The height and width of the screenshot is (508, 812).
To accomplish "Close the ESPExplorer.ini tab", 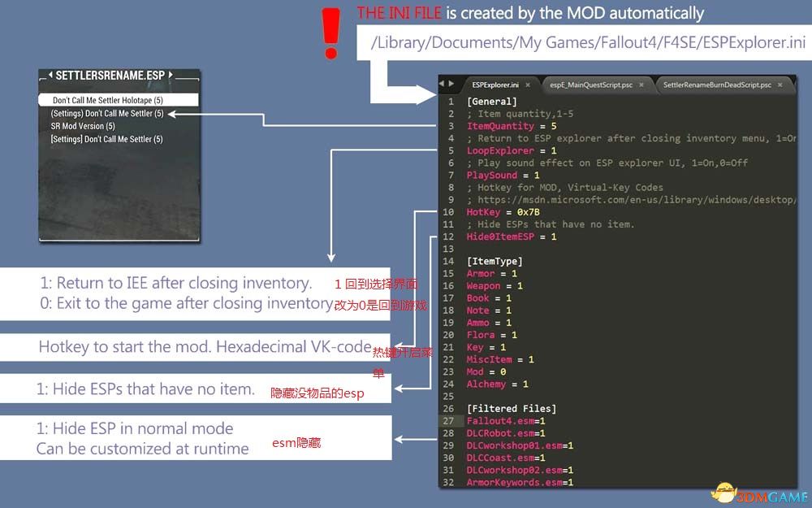I will (526, 85).
